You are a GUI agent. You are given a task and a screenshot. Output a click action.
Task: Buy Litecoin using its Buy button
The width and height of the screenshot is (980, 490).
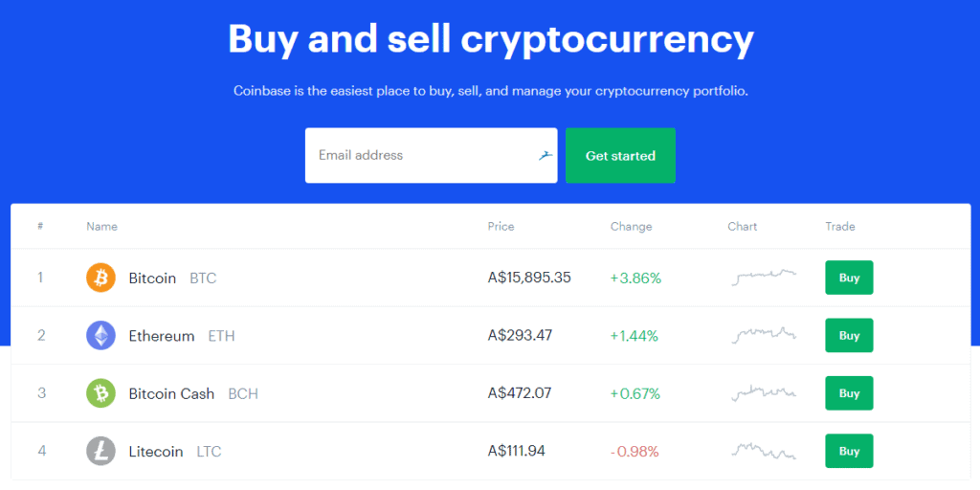[849, 452]
